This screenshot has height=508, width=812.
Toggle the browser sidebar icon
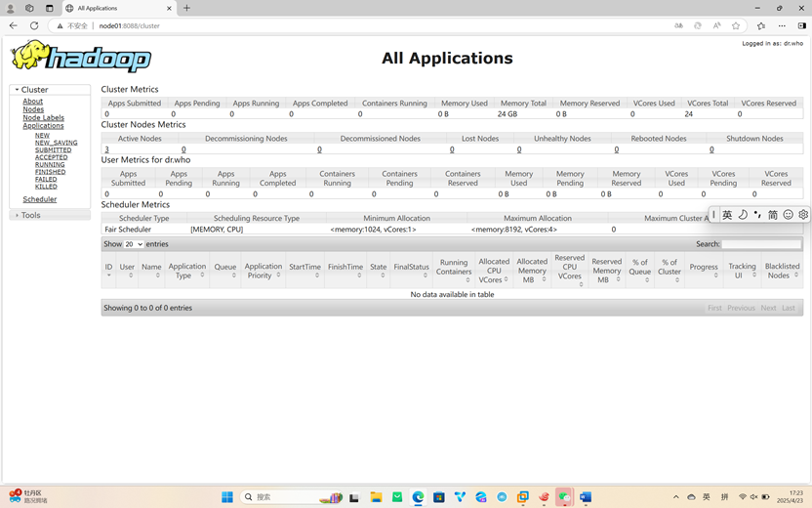pos(801,25)
